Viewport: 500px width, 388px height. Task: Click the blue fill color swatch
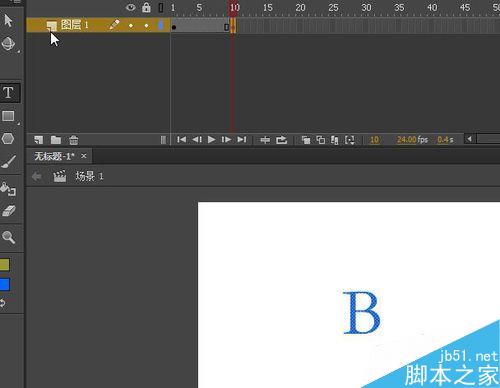point(5,285)
